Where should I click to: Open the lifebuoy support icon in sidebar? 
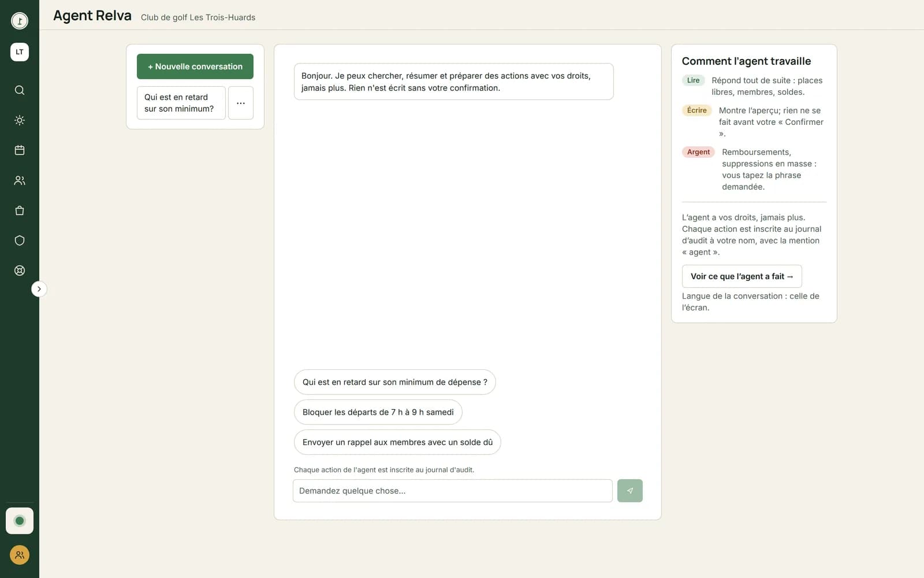tap(20, 271)
